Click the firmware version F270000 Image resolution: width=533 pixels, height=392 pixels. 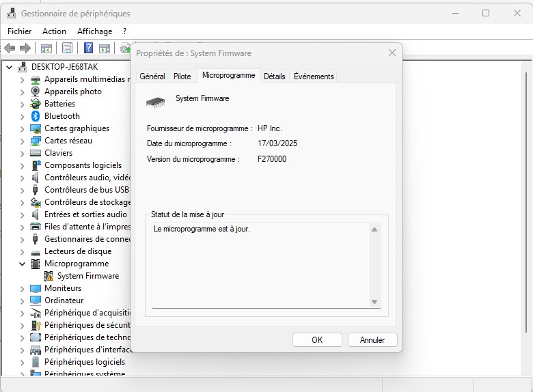pos(272,159)
